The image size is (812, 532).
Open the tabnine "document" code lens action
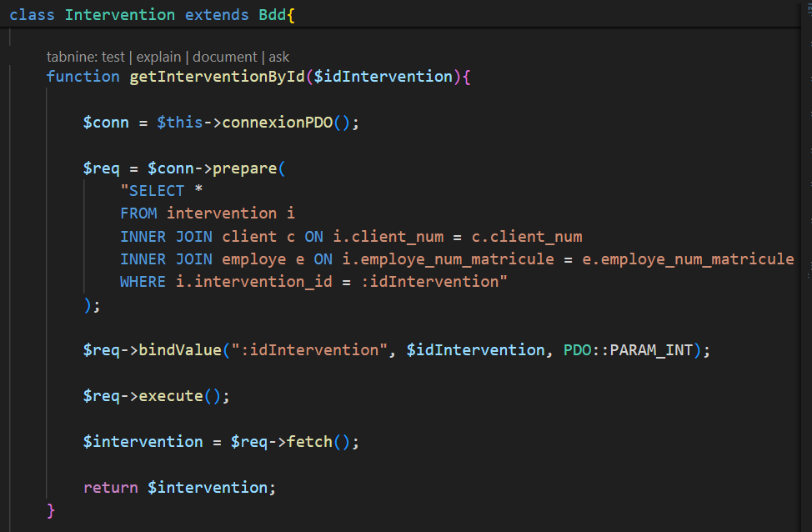225,57
